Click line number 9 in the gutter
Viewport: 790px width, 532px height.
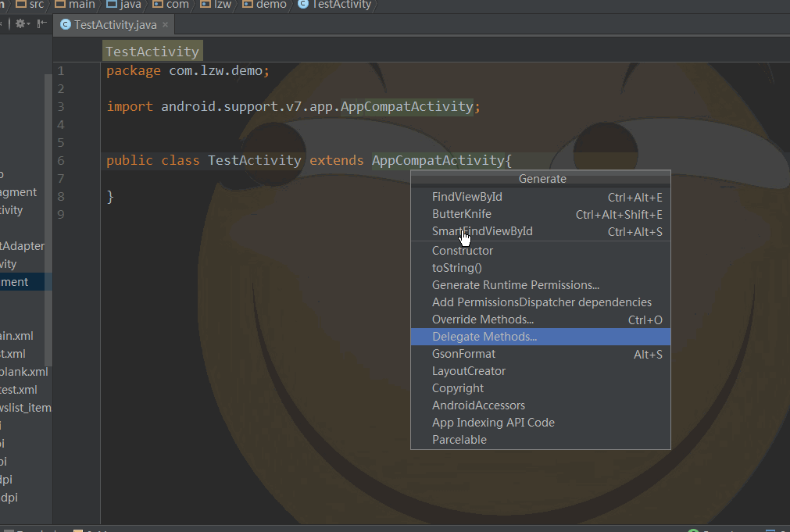(60, 214)
